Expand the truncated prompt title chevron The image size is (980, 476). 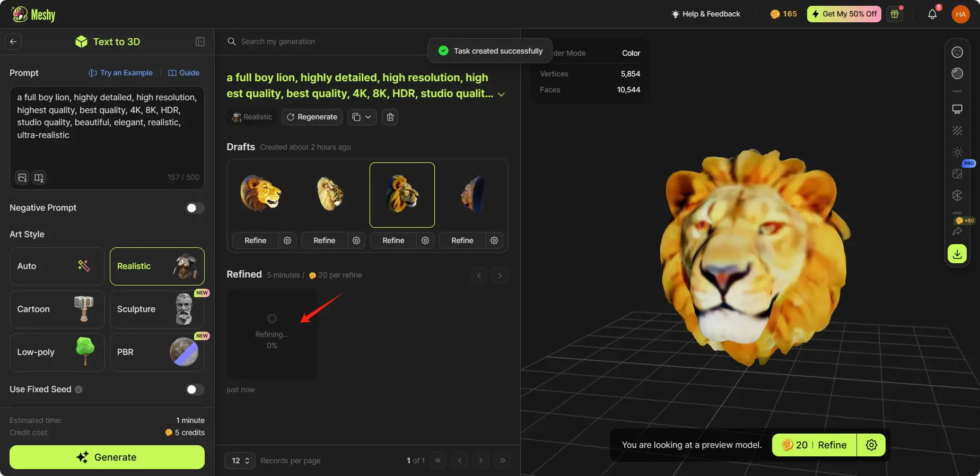(x=501, y=94)
